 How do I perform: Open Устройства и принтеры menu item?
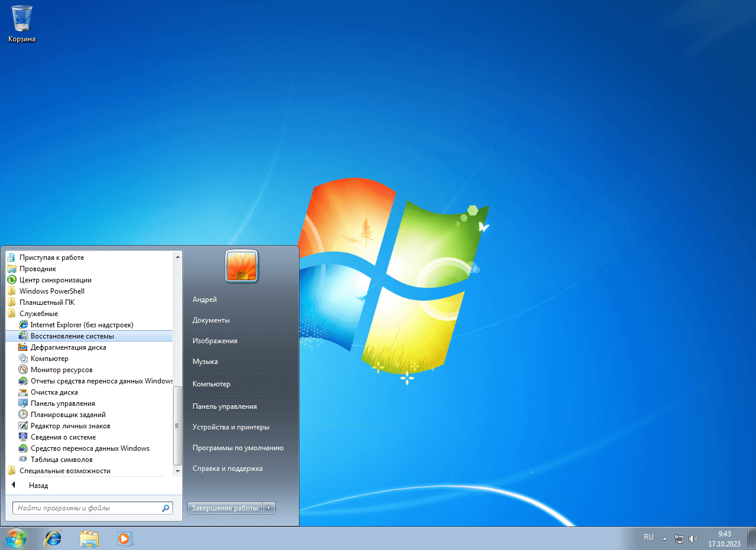pos(230,427)
